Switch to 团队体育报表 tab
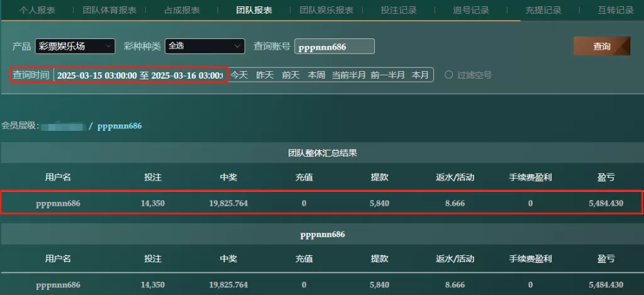644x295 pixels. (x=109, y=10)
